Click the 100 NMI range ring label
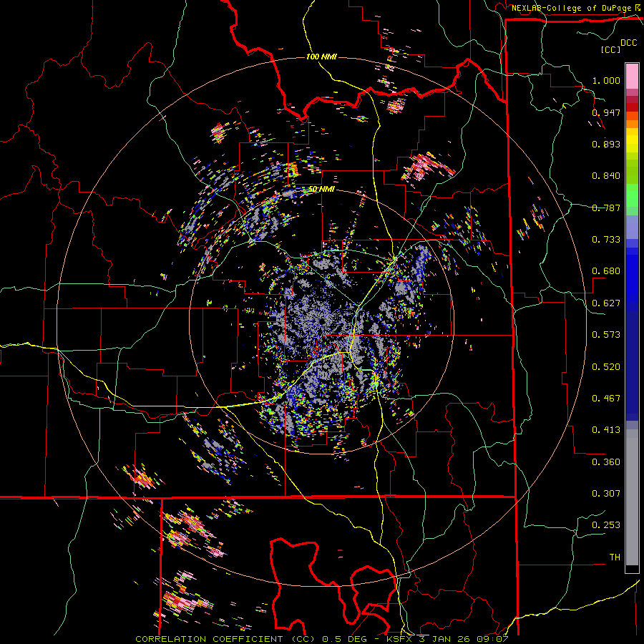Viewport: 644px width, 644px height. (321, 57)
